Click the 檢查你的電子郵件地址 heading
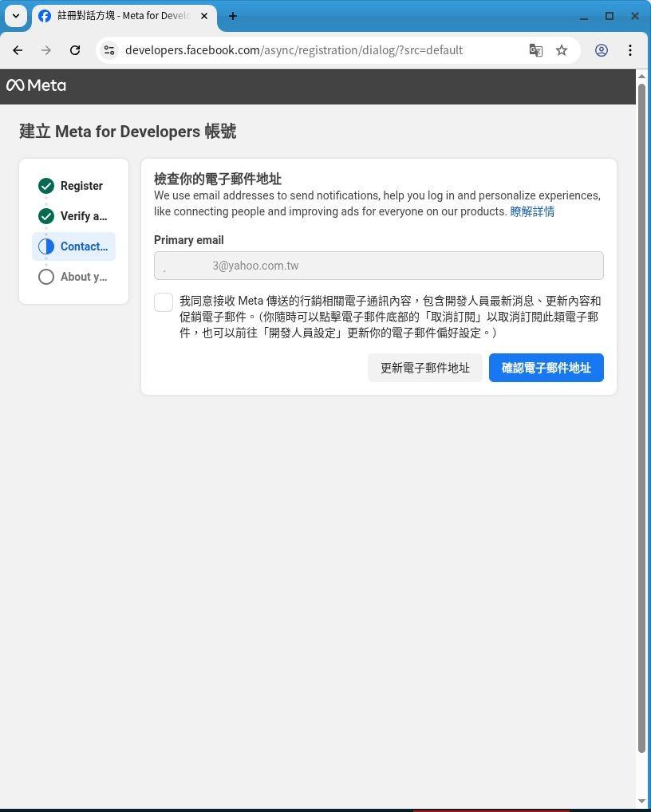This screenshot has width=651, height=812. coord(218,179)
